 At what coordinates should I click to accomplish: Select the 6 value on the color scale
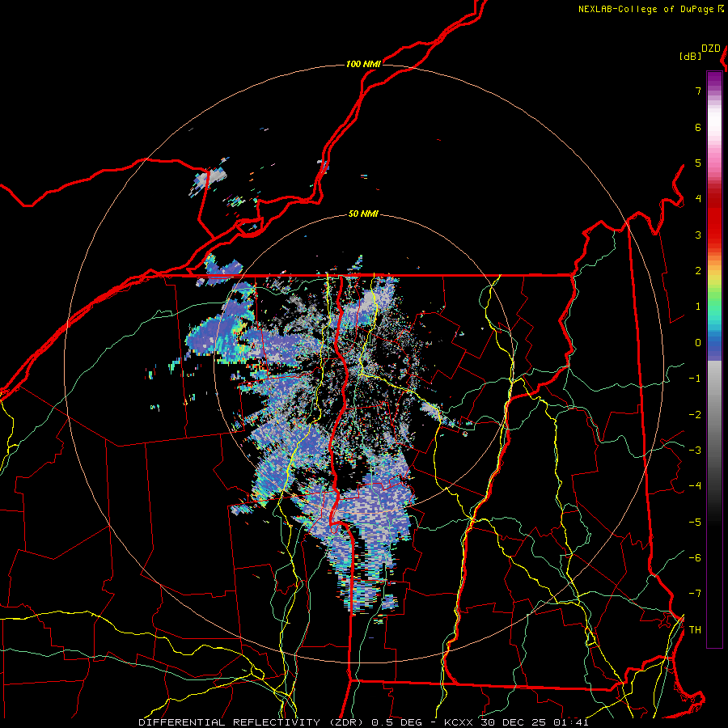698,127
